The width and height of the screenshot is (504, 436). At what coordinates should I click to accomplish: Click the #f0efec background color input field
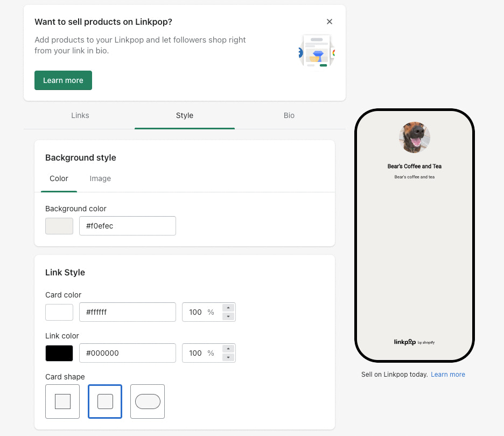pos(127,226)
